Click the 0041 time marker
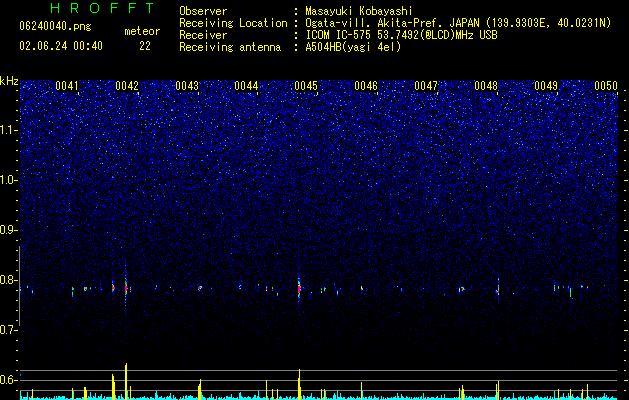The height and width of the screenshot is (400, 629). [x=67, y=86]
